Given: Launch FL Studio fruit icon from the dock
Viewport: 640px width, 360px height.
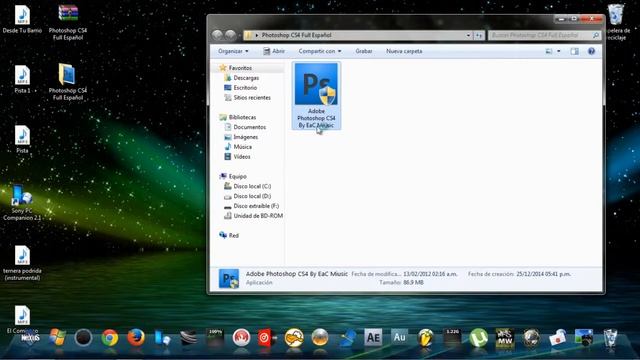Looking at the screenshot, I should coord(425,338).
